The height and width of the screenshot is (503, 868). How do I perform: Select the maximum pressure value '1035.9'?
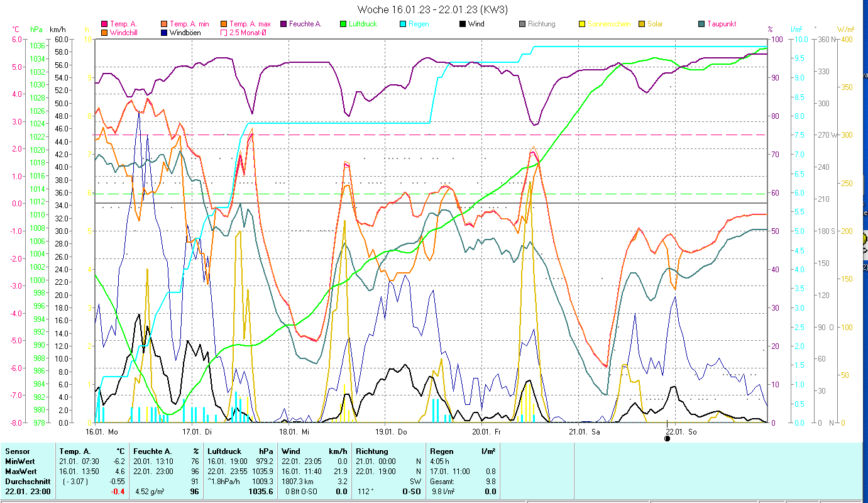(x=261, y=472)
